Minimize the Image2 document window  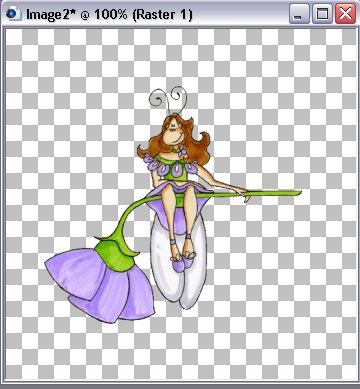(x=299, y=14)
